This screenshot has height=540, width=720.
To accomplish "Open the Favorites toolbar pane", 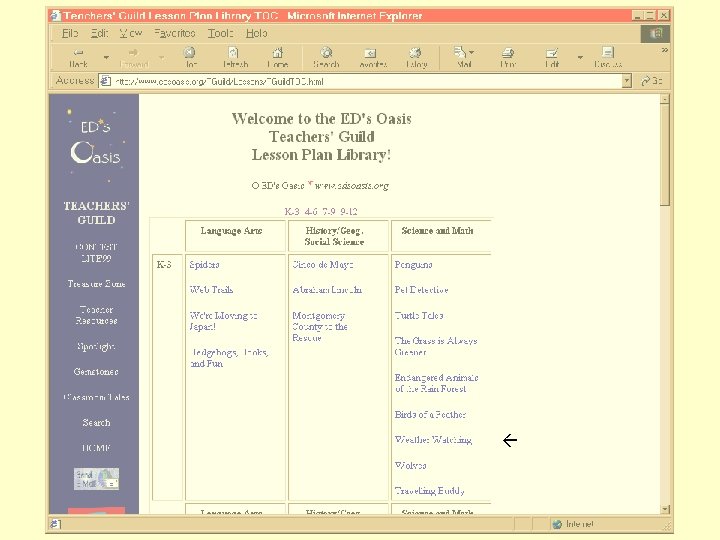I will pyautogui.click(x=372, y=57).
